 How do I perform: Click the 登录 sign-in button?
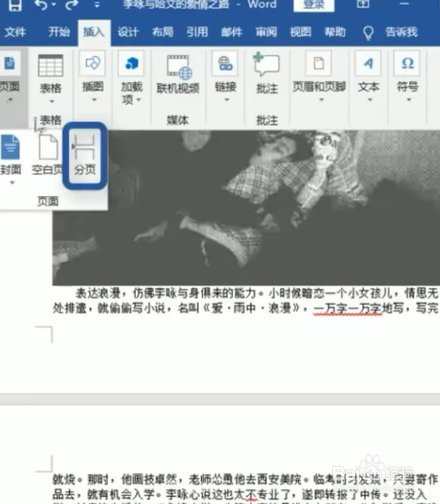point(314,6)
